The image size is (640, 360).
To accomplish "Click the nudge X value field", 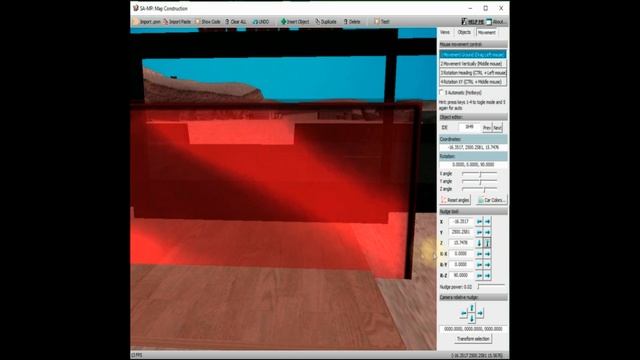I will 461,221.
